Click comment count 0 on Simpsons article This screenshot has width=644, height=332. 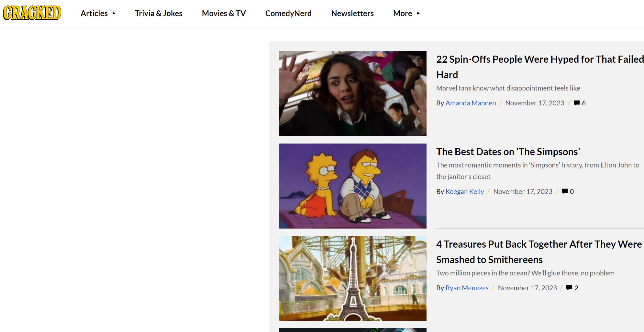[572, 192]
